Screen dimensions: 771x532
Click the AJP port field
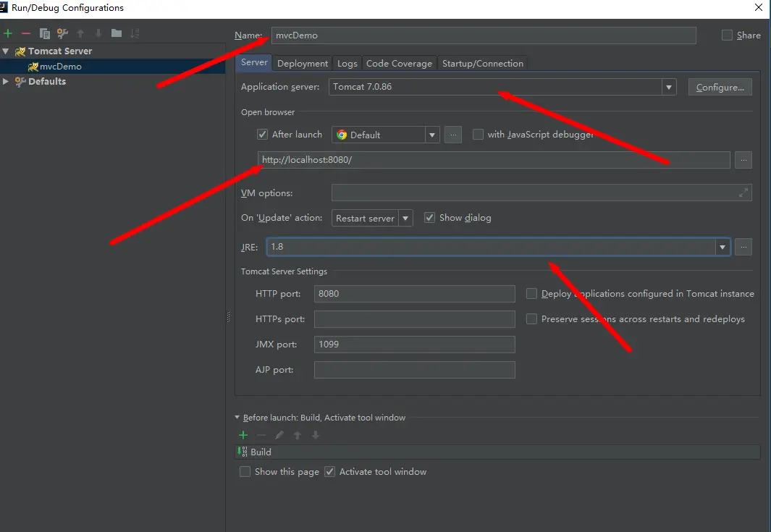pos(415,370)
